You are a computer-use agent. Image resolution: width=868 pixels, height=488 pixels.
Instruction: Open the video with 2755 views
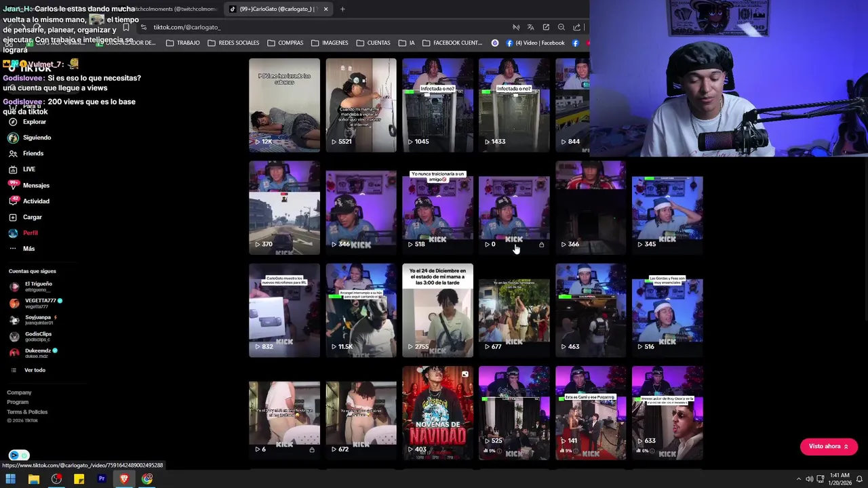pyautogui.click(x=437, y=310)
